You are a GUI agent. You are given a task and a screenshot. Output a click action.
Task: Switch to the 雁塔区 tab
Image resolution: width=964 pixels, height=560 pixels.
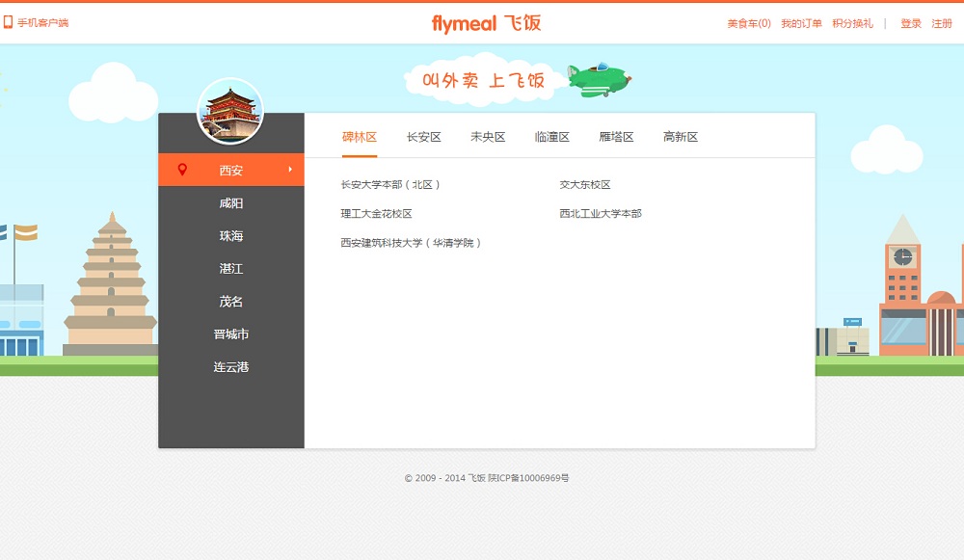click(x=616, y=137)
